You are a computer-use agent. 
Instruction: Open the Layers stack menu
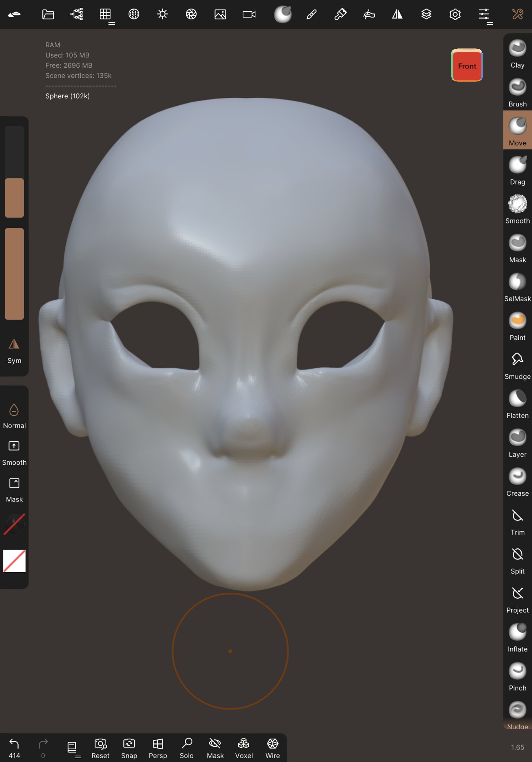[x=426, y=15]
